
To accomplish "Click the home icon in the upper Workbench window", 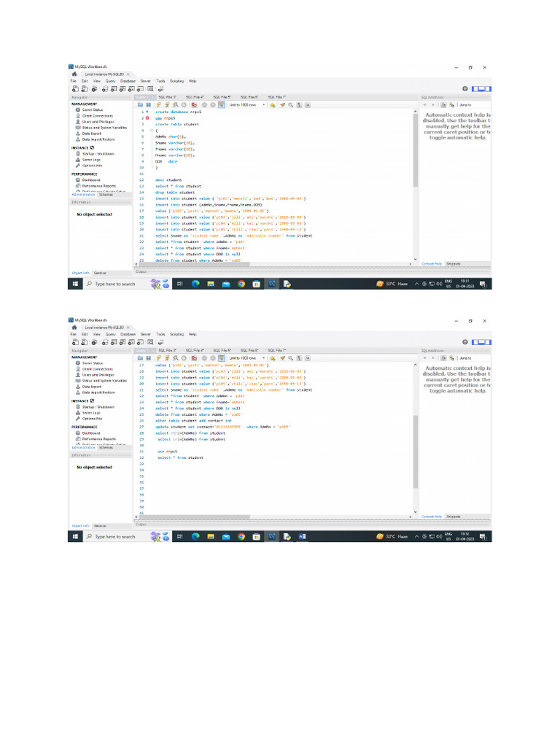I will 74,74.
